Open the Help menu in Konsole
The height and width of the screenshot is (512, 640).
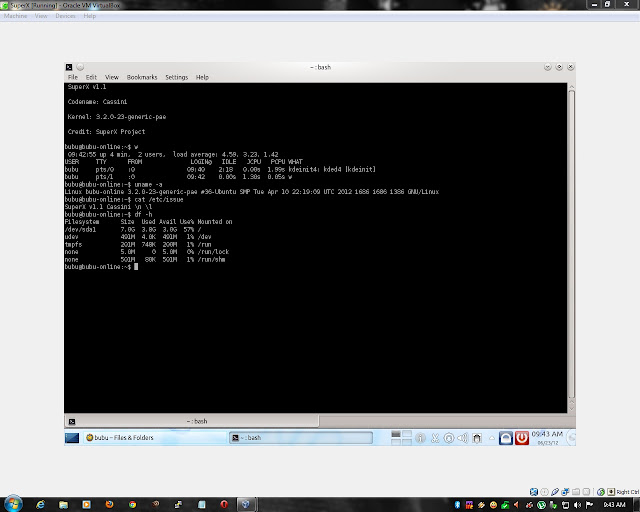(x=202, y=77)
